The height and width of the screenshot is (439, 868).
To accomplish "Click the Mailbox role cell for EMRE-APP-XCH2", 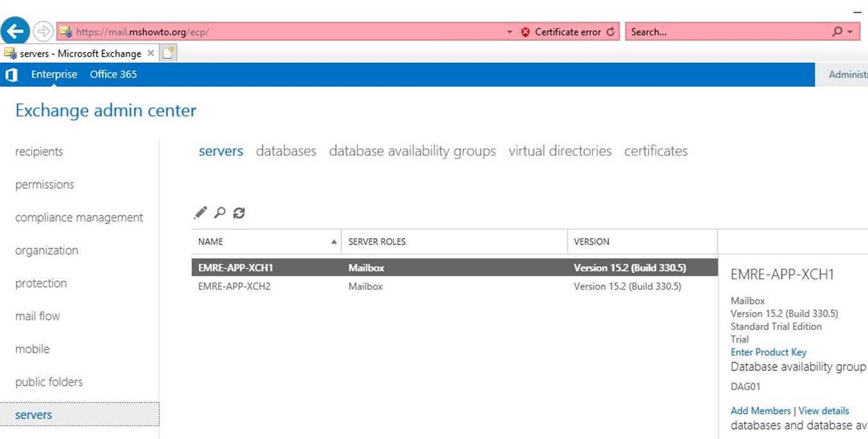I will [365, 286].
